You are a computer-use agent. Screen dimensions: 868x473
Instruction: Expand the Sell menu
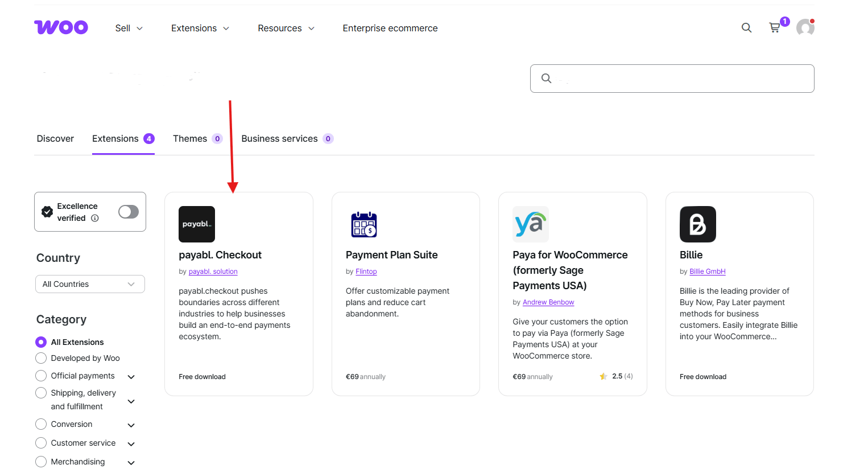129,28
